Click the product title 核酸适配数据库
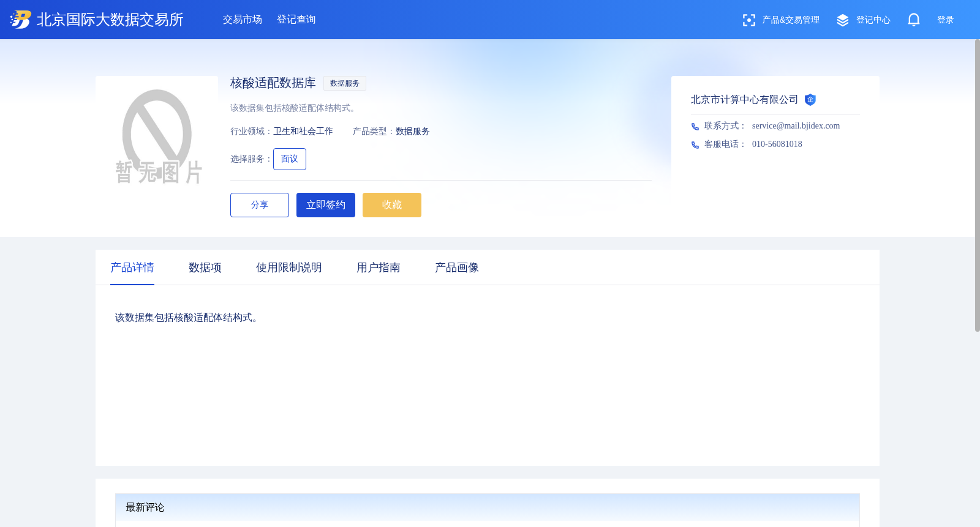980x527 pixels. pos(273,83)
